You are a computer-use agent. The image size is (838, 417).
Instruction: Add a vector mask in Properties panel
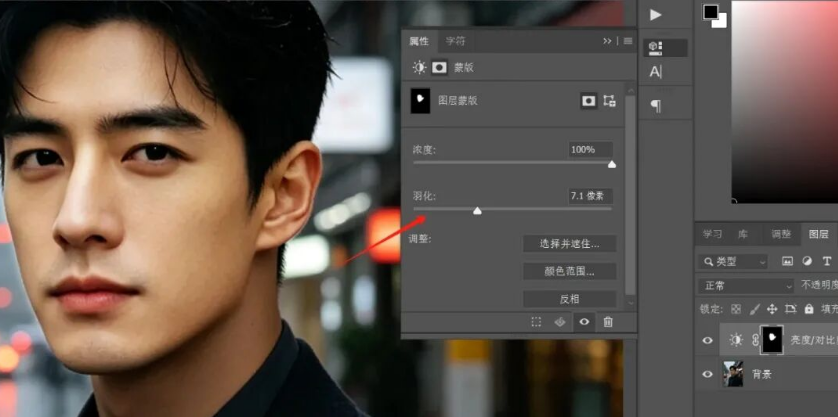[609, 101]
